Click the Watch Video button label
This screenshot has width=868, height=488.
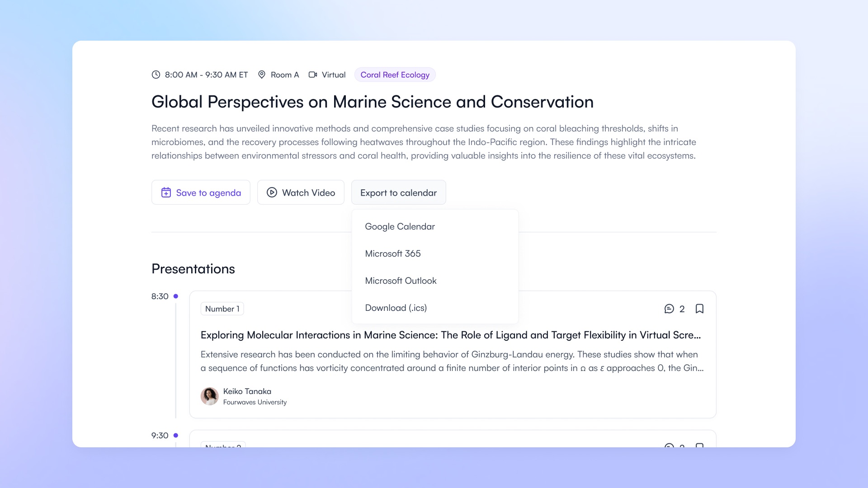click(308, 192)
